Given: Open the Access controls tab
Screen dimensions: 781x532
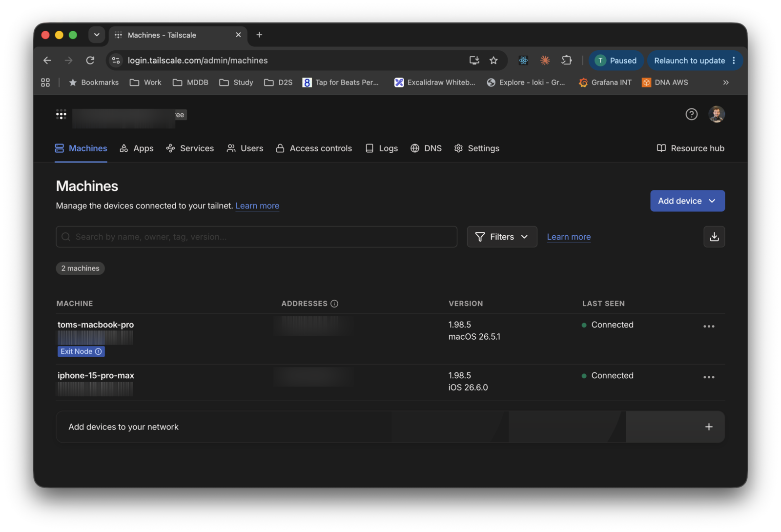Looking at the screenshot, I should [x=314, y=148].
